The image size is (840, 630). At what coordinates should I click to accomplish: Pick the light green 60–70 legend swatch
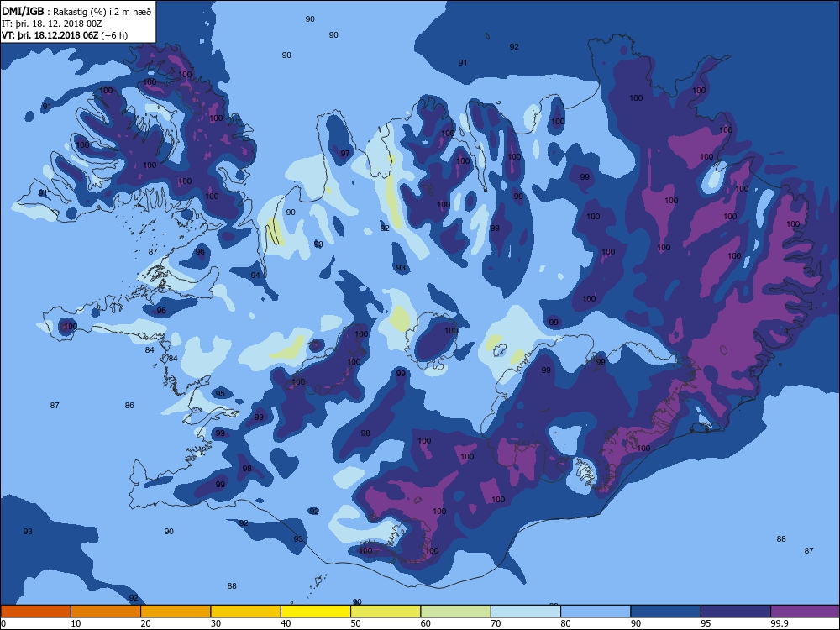point(456,612)
